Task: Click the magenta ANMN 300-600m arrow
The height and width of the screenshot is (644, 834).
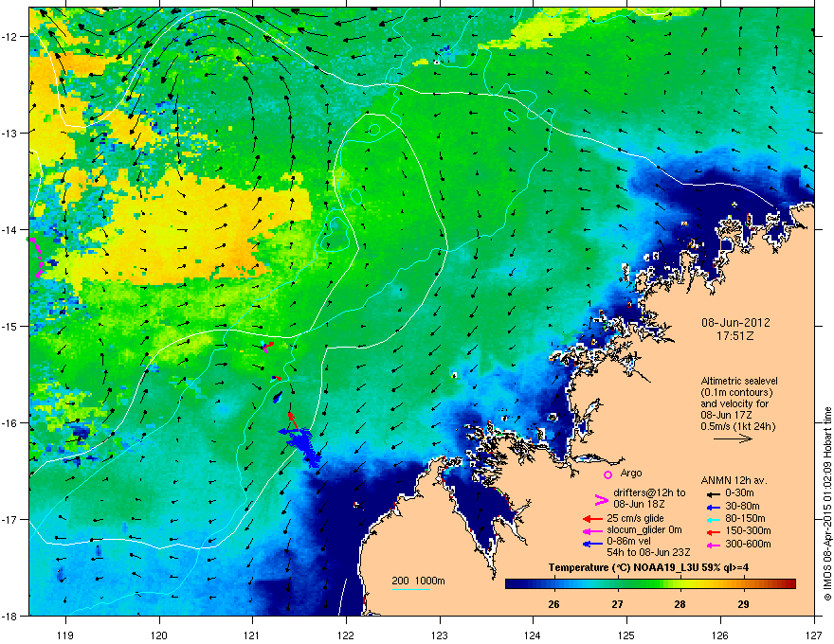Action: [x=712, y=545]
